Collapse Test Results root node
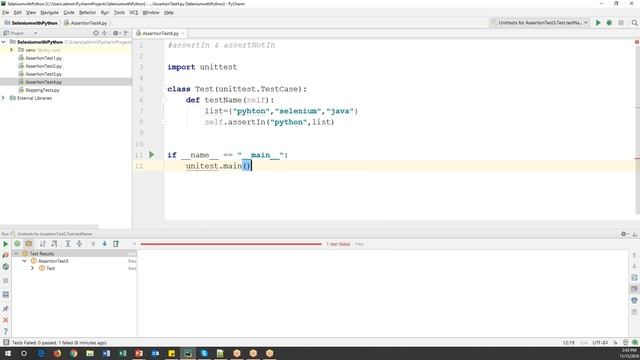The width and height of the screenshot is (640, 360). pyautogui.click(x=16, y=253)
